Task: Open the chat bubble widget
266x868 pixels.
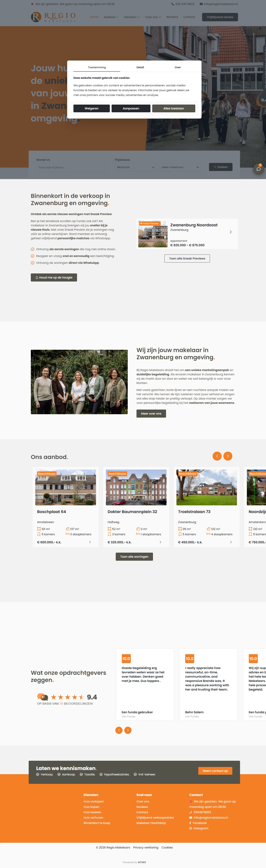Action: 259,169
